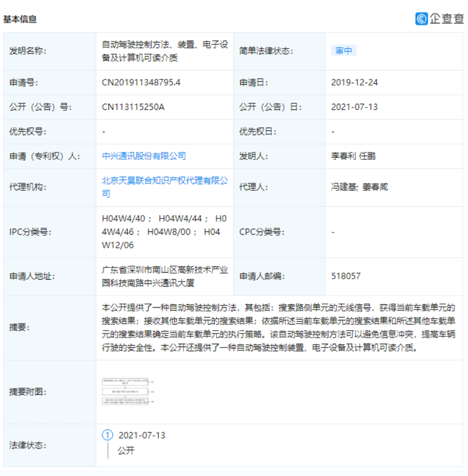Click the 审中 legal status tag

point(344,50)
